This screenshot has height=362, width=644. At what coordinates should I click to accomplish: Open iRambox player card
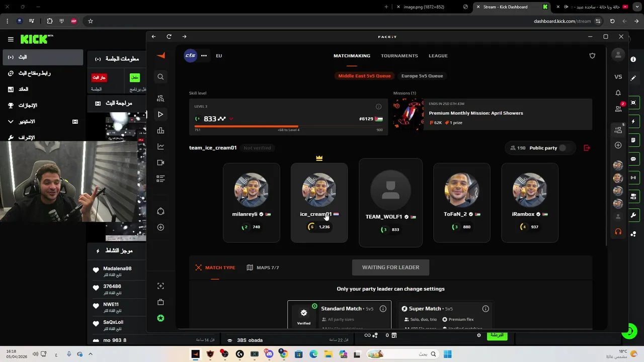coord(529,203)
